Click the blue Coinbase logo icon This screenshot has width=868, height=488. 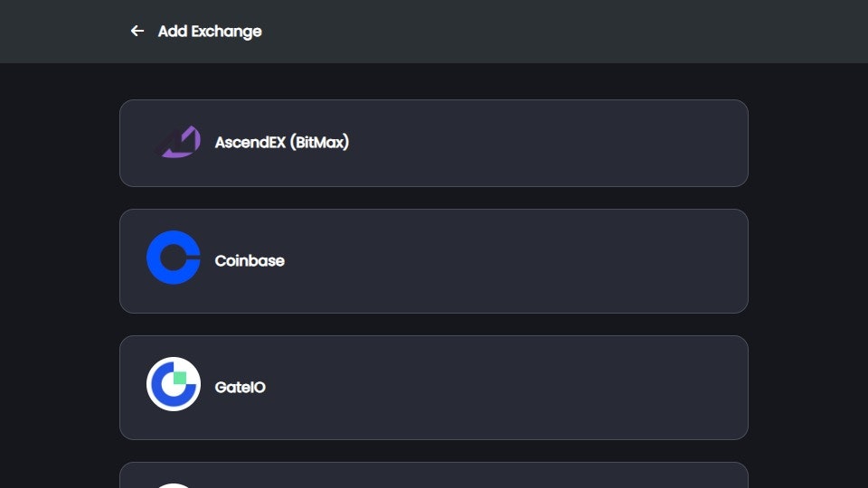tap(174, 258)
